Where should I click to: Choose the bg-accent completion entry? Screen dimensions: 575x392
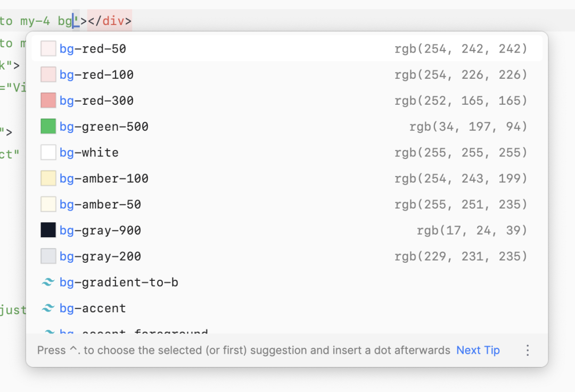click(93, 308)
